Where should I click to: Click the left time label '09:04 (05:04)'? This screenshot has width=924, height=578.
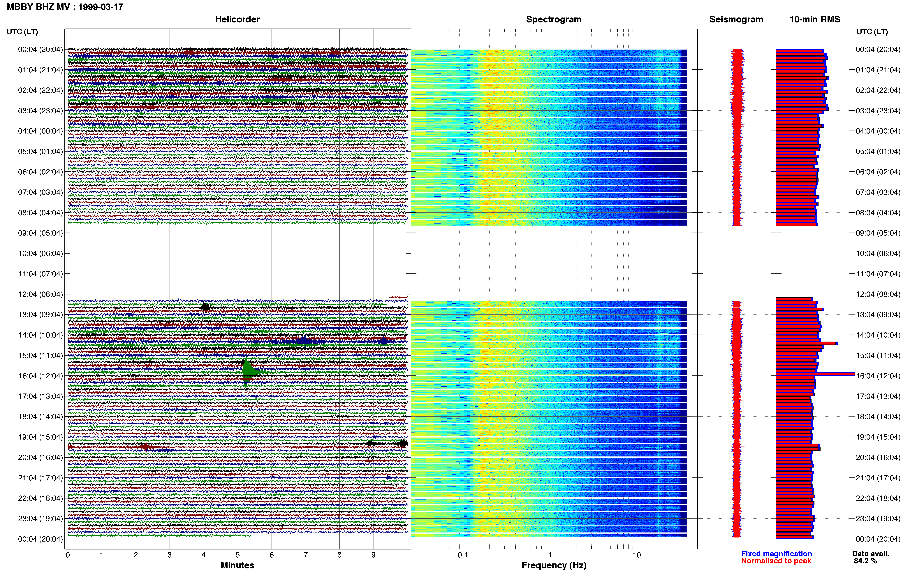tap(41, 233)
